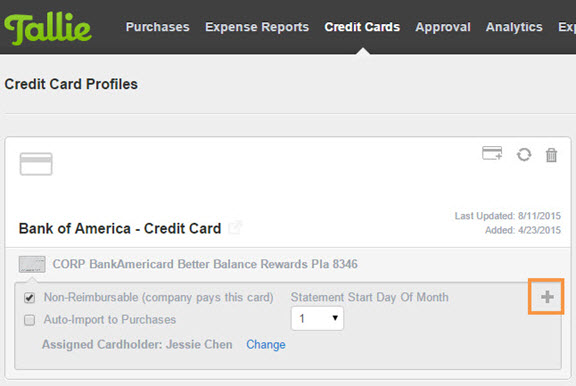The width and height of the screenshot is (576, 386).
Task: Go to Expense Reports tab
Action: (x=257, y=27)
